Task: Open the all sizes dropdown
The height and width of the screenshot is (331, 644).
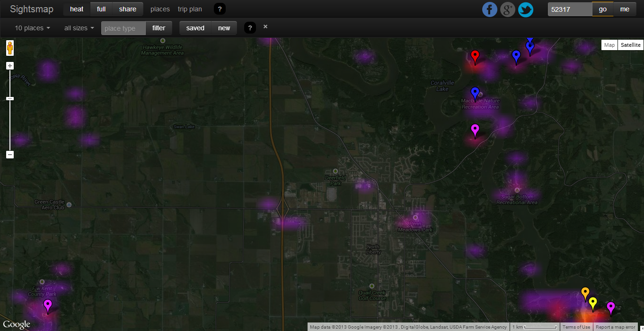Action: point(79,28)
